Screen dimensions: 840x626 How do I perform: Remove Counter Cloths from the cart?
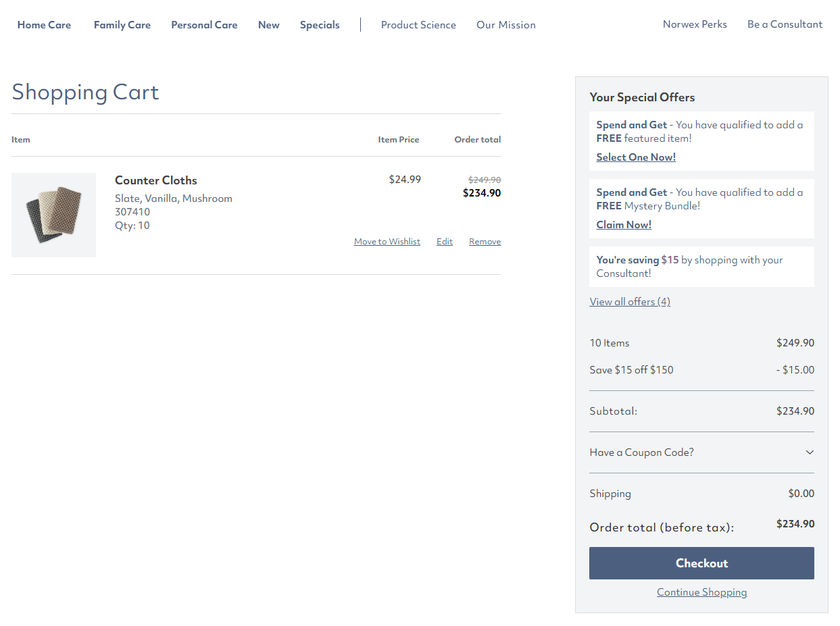pyautogui.click(x=485, y=242)
